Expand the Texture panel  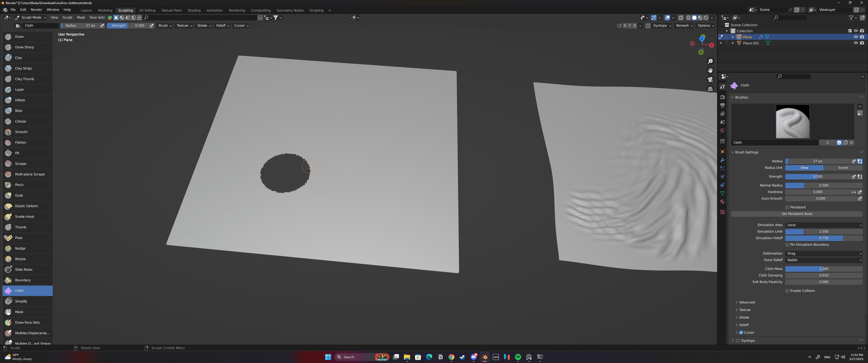pyautogui.click(x=745, y=310)
